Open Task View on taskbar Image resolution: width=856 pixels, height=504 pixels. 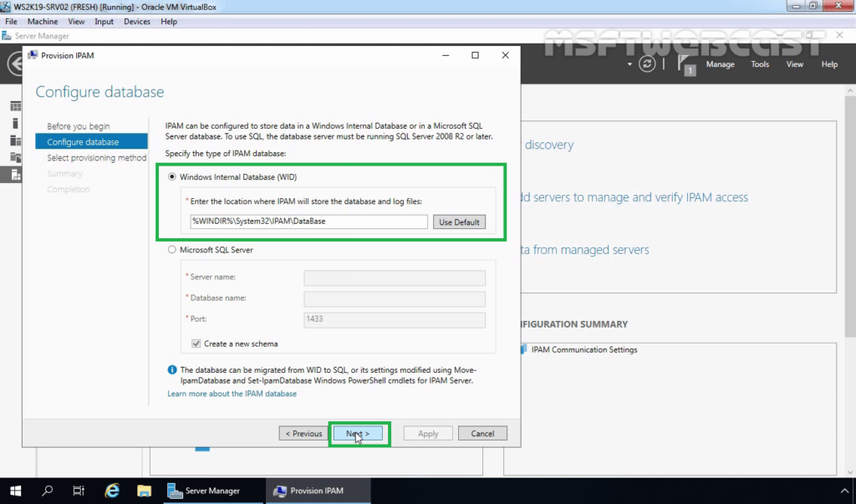(79, 491)
